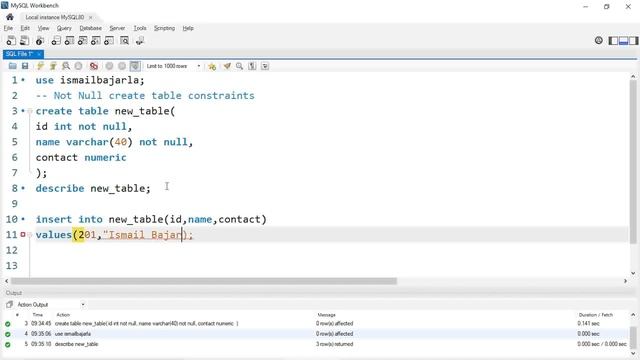Create a new SQL tab for queries
The width and height of the screenshot is (640, 360).
click(x=11, y=40)
